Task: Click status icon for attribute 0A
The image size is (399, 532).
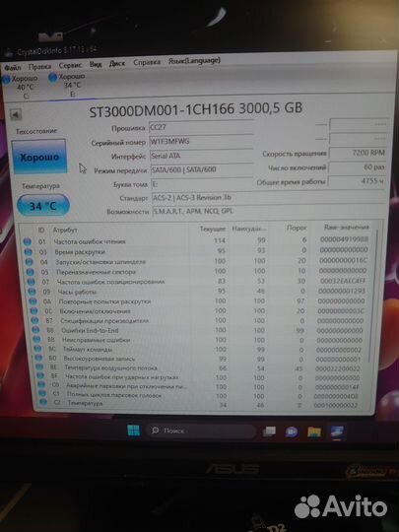Action: (33, 301)
